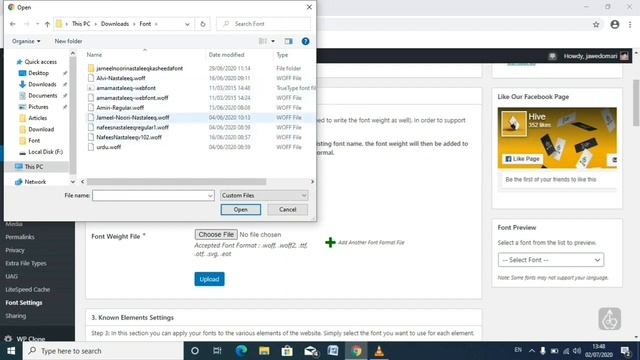
Task: Open Sharing in WordPress sidebar
Action: (16, 316)
